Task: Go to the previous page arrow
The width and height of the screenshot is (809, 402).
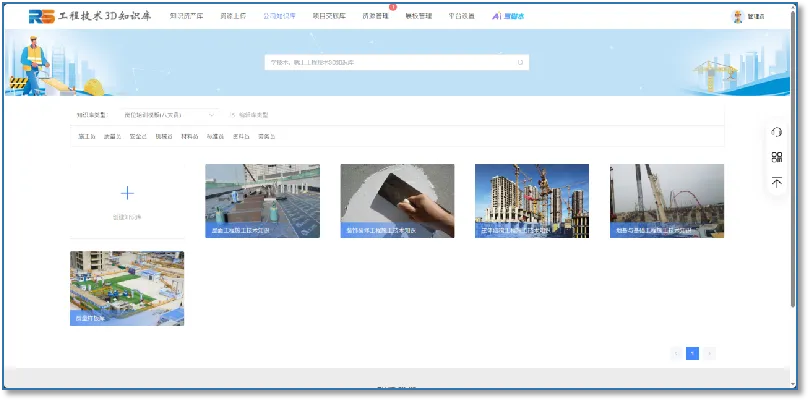Action: pyautogui.click(x=677, y=353)
